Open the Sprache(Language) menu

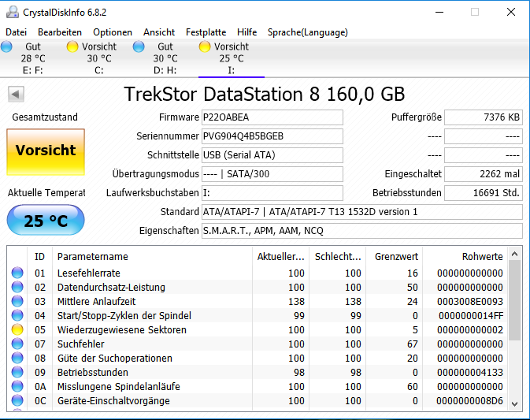[308, 32]
